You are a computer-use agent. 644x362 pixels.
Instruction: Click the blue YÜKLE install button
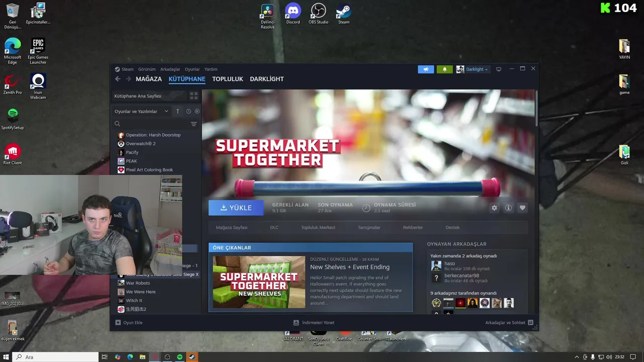pyautogui.click(x=236, y=208)
